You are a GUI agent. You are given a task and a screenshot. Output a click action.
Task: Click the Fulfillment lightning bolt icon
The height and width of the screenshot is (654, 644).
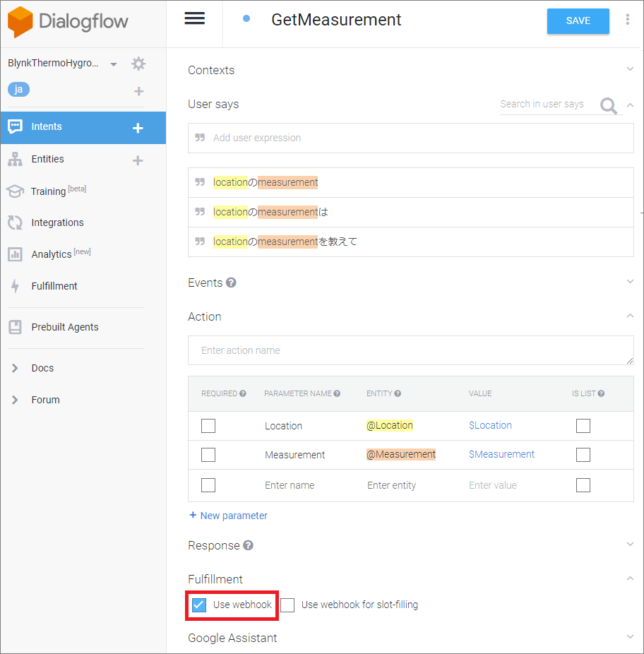click(15, 286)
